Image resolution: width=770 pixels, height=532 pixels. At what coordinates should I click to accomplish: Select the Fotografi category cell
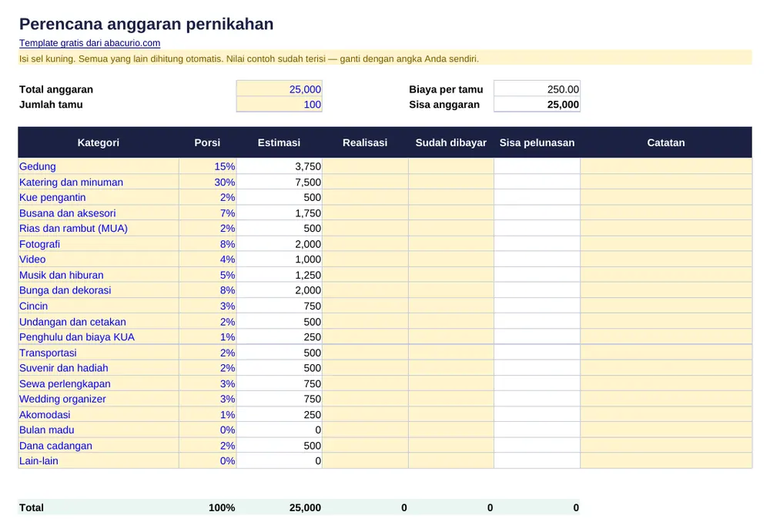click(99, 243)
